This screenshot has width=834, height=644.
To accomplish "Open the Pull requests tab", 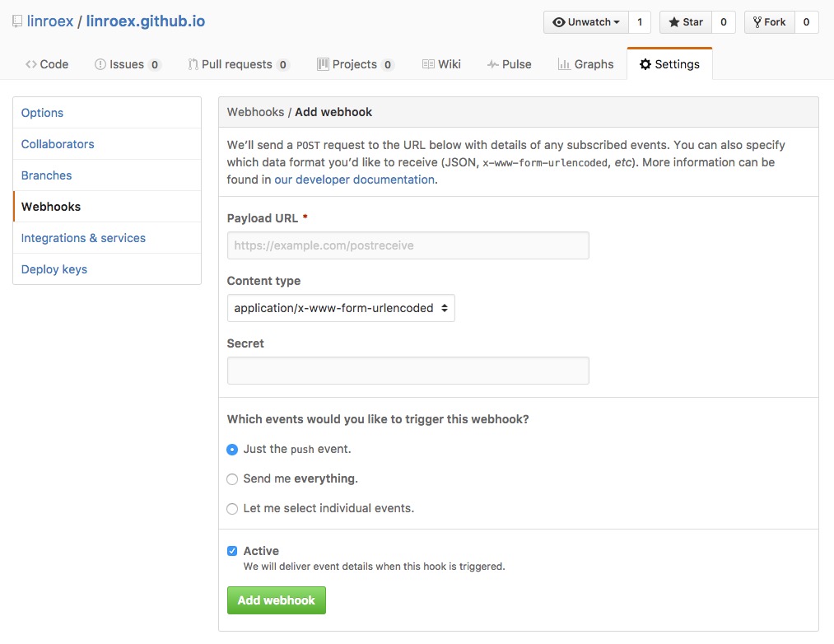I will pos(238,64).
